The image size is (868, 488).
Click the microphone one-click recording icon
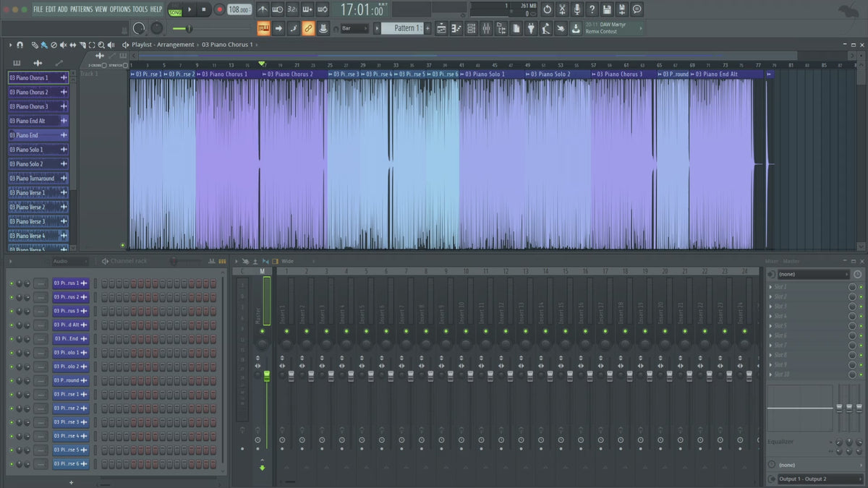click(576, 9)
